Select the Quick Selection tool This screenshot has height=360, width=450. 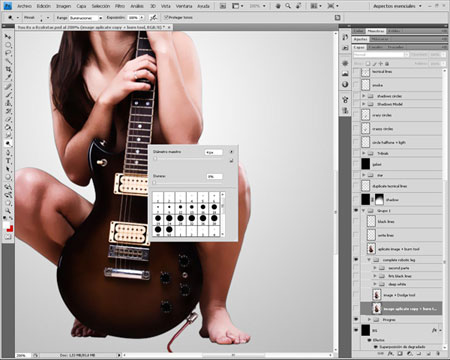click(x=8, y=61)
